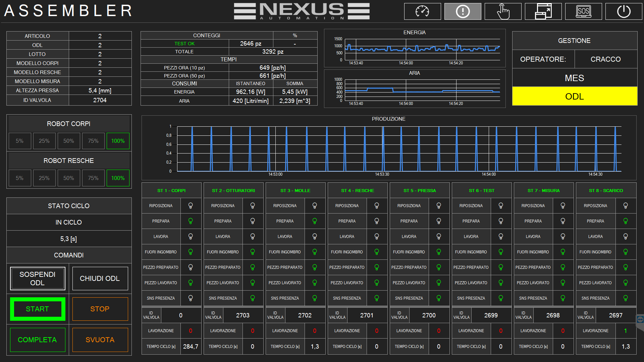
Task: Open the window-switch screens icon
Action: click(x=543, y=11)
